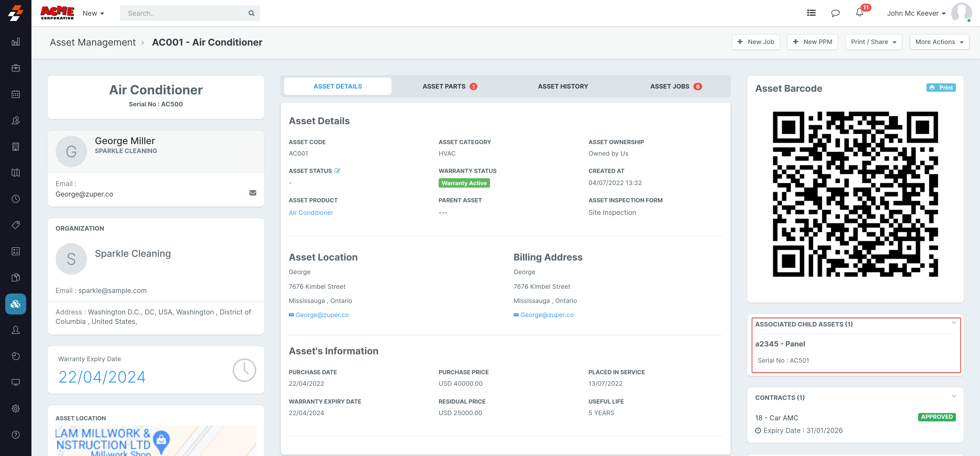Switch to the Asset History tab
Viewport: 980px width, 456px height.
563,86
